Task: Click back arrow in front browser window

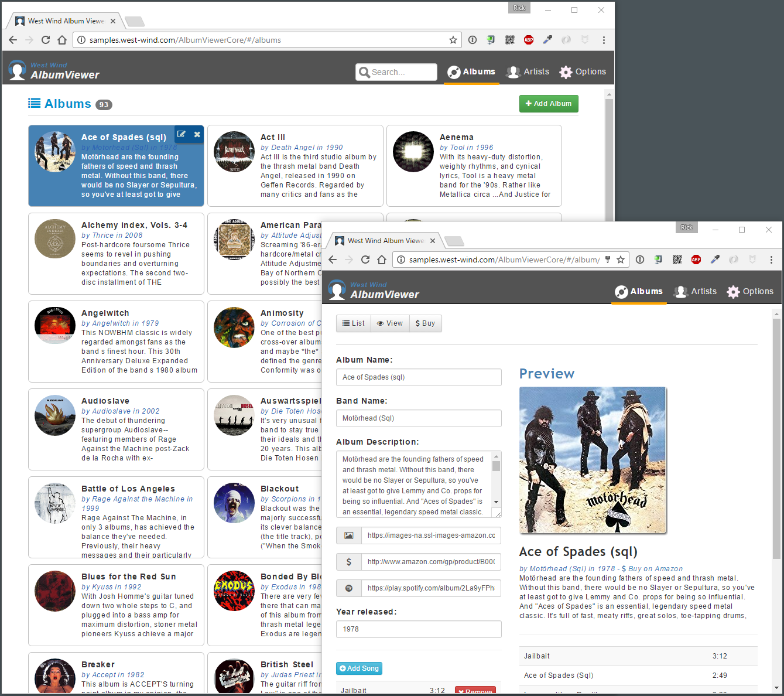Action: tap(333, 260)
